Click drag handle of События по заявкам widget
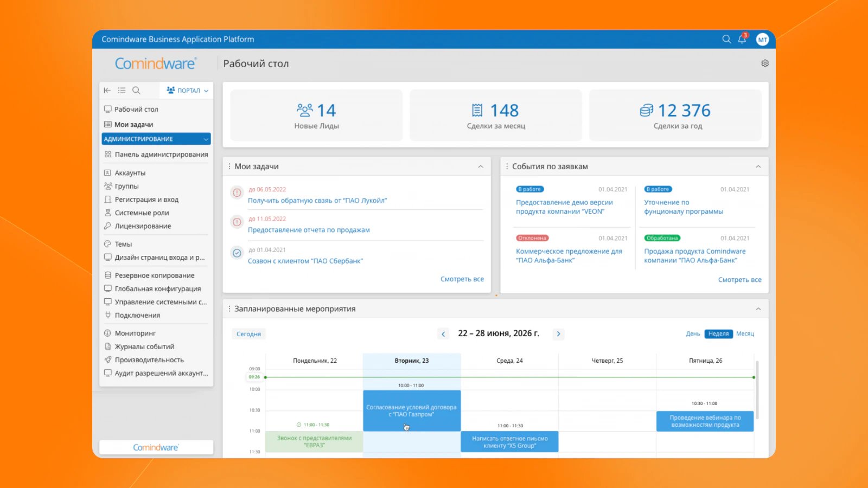This screenshot has width=868, height=488. 507,166
